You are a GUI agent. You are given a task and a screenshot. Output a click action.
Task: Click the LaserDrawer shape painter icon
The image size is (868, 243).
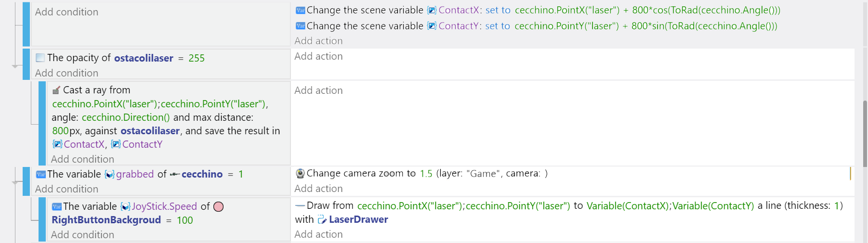322,219
